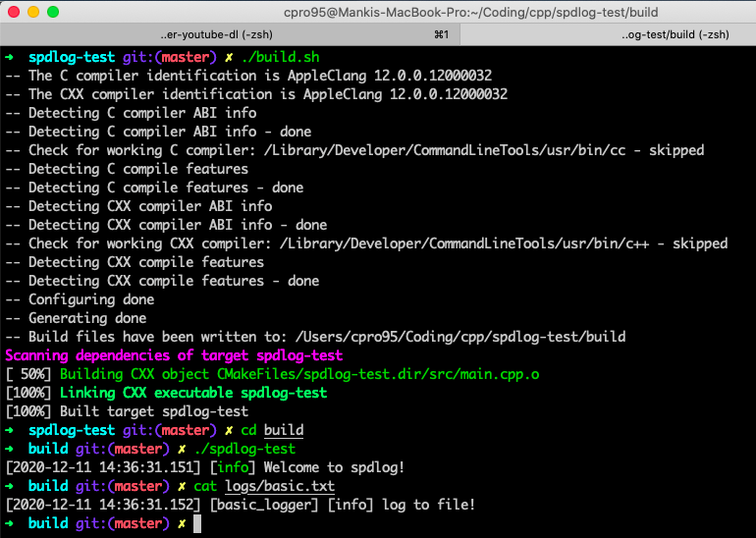Image resolution: width=756 pixels, height=538 pixels.
Task: Click the CXX compiler identification AppleClang line
Action: 256,94
